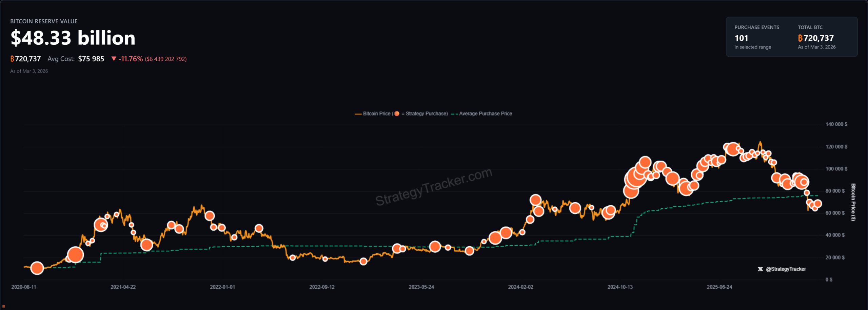Click the orange circle icon in the chart legend

click(x=397, y=113)
